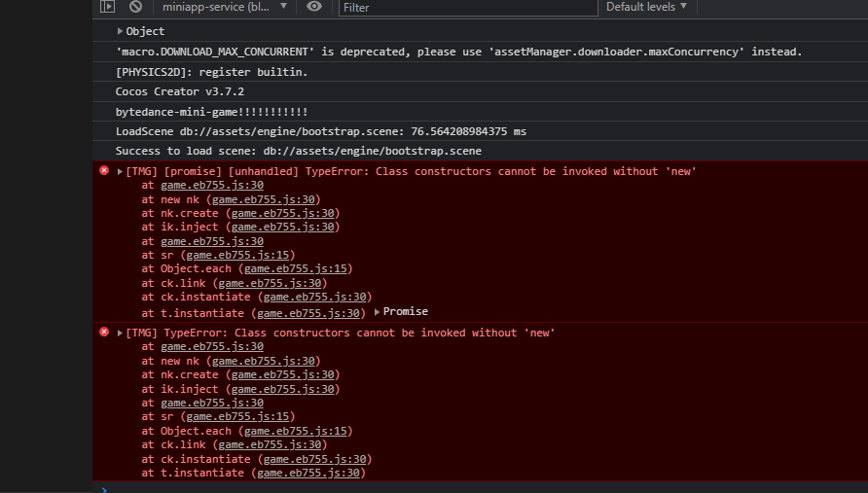Open the ck.instantiate source link in the second TypeError
The image size is (868, 493).
click(x=315, y=459)
